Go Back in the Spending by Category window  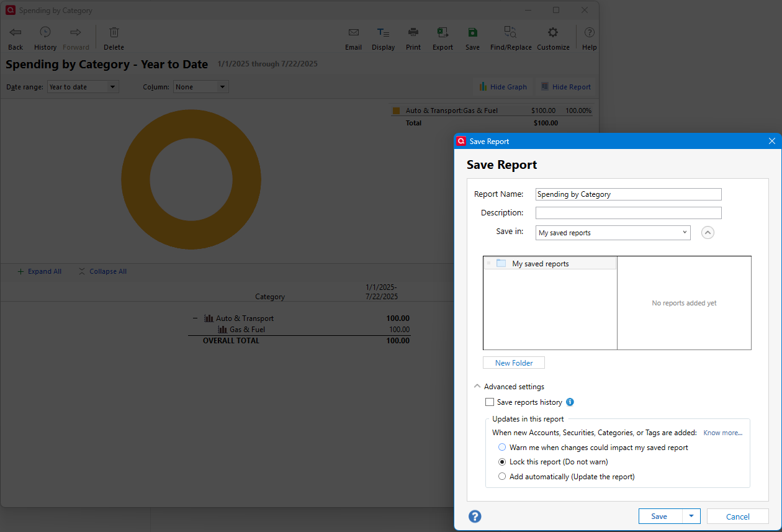[x=16, y=38]
